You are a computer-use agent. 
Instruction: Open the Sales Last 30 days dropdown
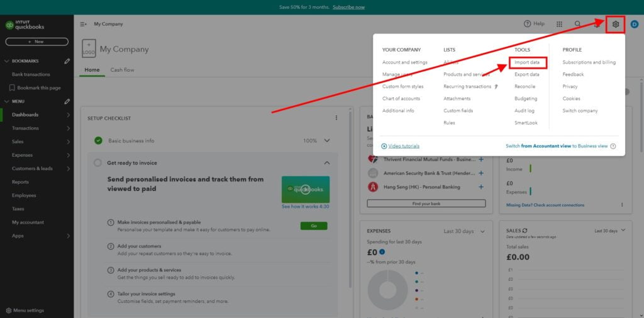(x=610, y=231)
